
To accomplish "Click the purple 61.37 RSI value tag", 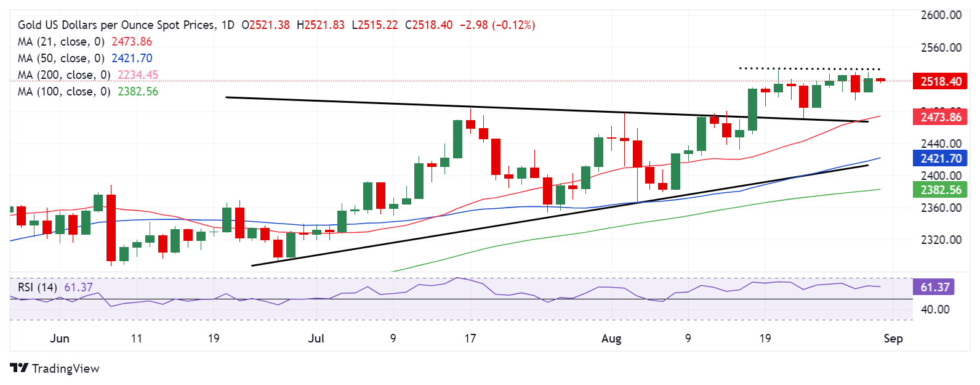I will click(934, 287).
